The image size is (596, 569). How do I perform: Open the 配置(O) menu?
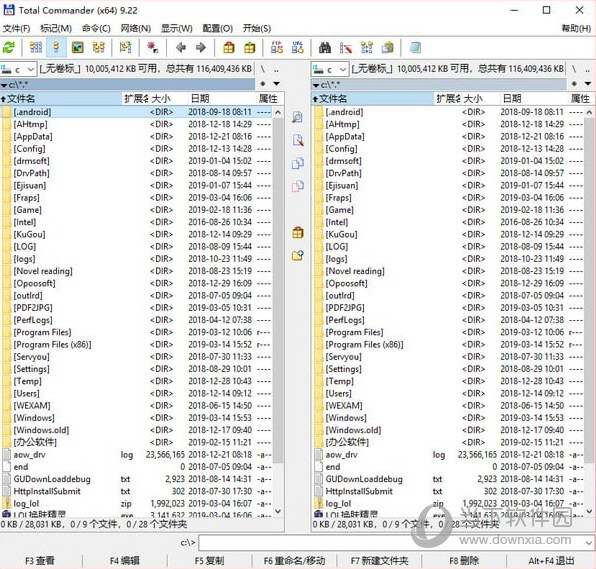pyautogui.click(x=217, y=29)
